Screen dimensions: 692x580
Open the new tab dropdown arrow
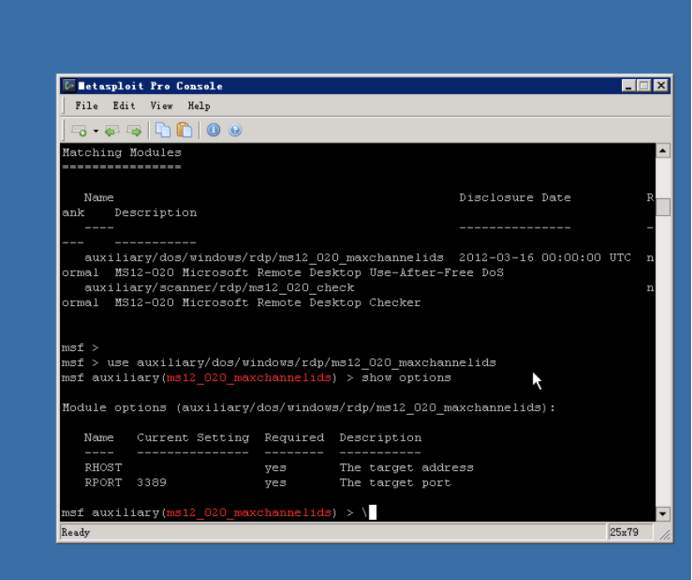pos(96,131)
